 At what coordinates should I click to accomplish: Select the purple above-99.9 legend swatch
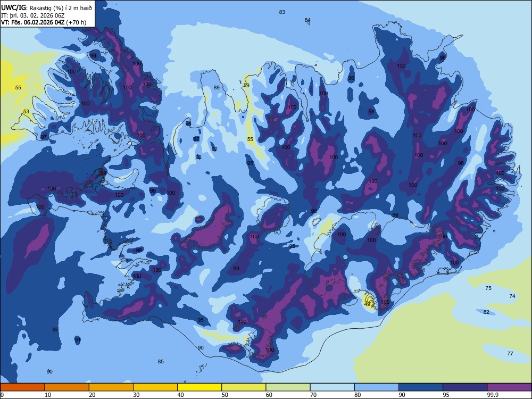click(509, 387)
